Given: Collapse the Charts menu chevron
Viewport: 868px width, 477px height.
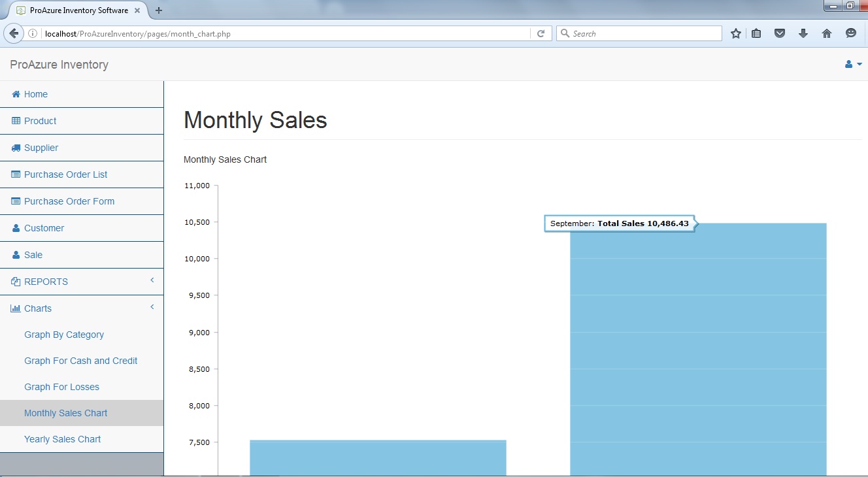Looking at the screenshot, I should coord(152,307).
